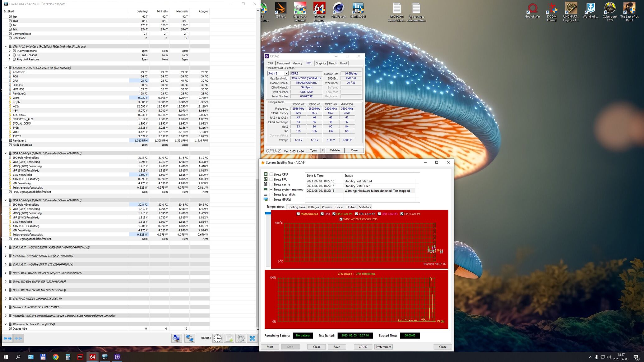Click HWiNFO blue X close-sensors icon
644x362 pixels.
coord(252,338)
